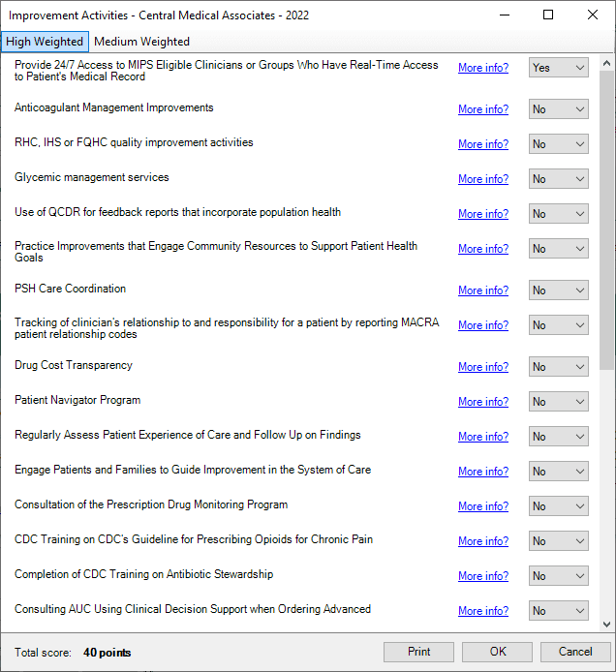This screenshot has width=616, height=672.
Task: Open Glycemic management services Yes/No dropdown
Action: pyautogui.click(x=558, y=179)
